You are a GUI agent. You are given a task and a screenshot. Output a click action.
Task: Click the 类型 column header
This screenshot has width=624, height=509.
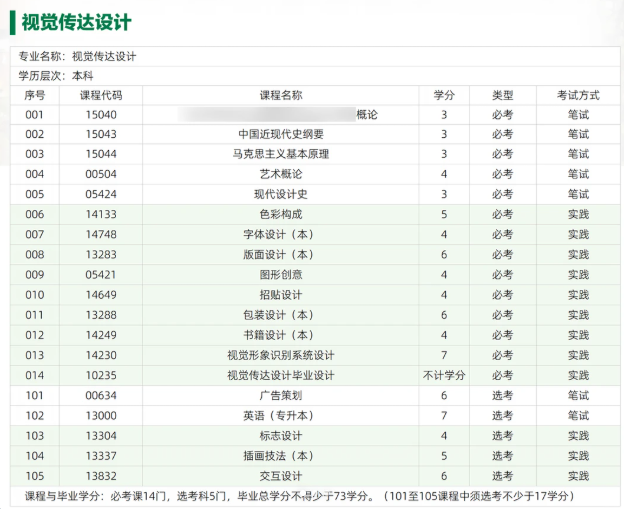coord(503,95)
